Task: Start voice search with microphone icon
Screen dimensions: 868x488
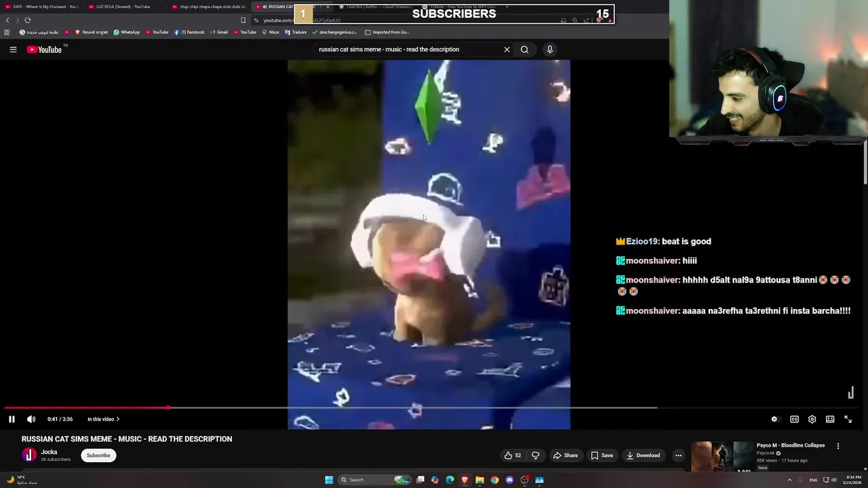Action: pyautogui.click(x=550, y=49)
